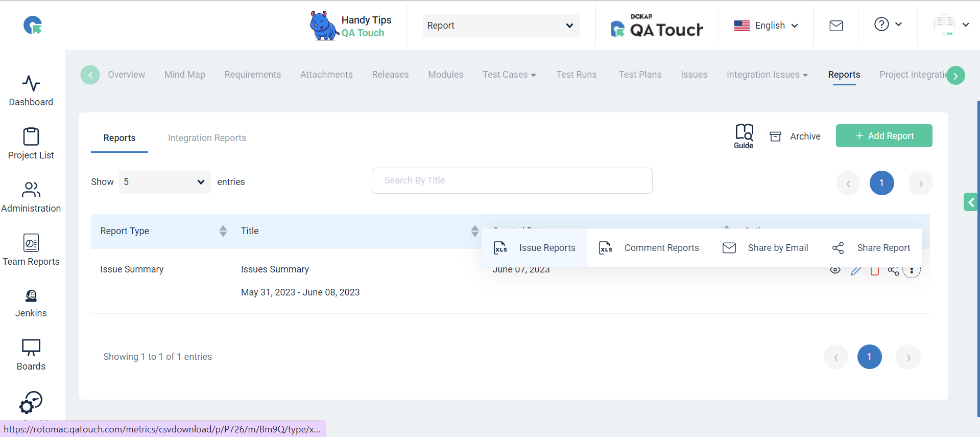Screen dimensions: 980x437
Task: Click the vertical page scrollbar
Action: point(978,258)
